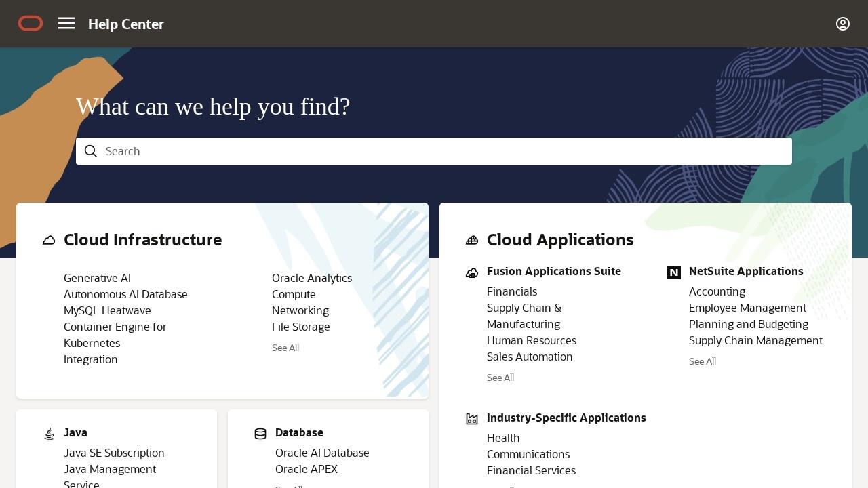Open the hamburger navigation menu
868x488 pixels.
[66, 24]
